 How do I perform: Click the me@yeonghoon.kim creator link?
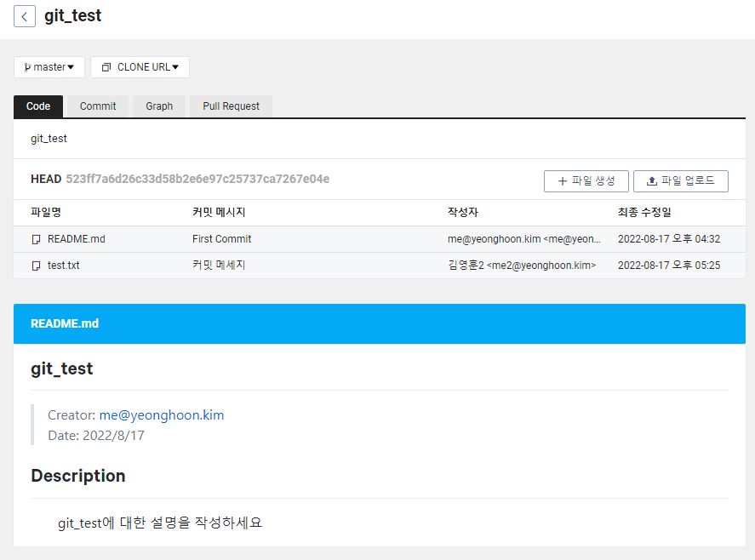coord(162,415)
